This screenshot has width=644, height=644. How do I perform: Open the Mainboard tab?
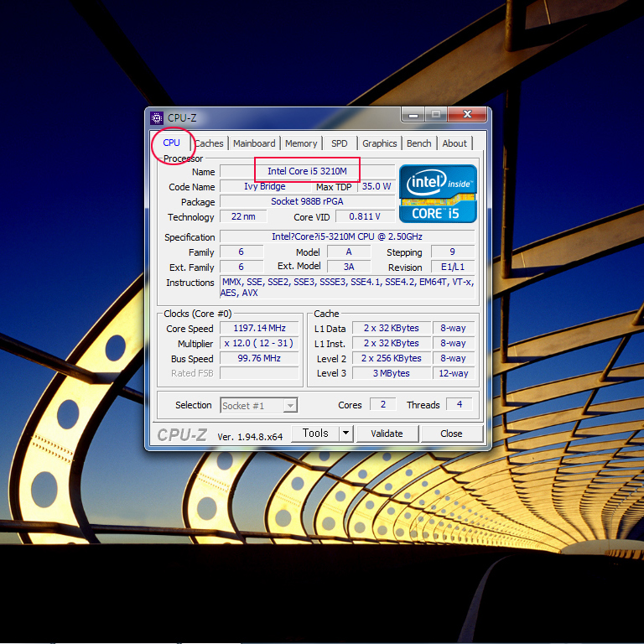[254, 143]
